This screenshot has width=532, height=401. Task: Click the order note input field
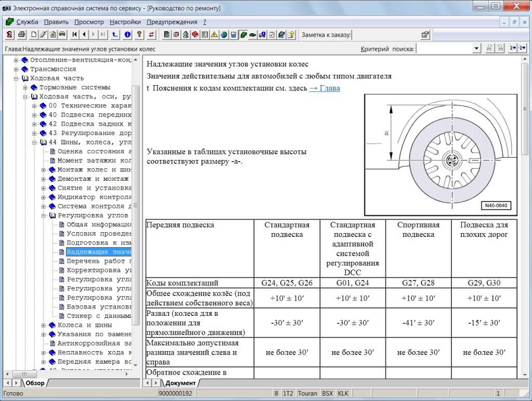point(385,35)
